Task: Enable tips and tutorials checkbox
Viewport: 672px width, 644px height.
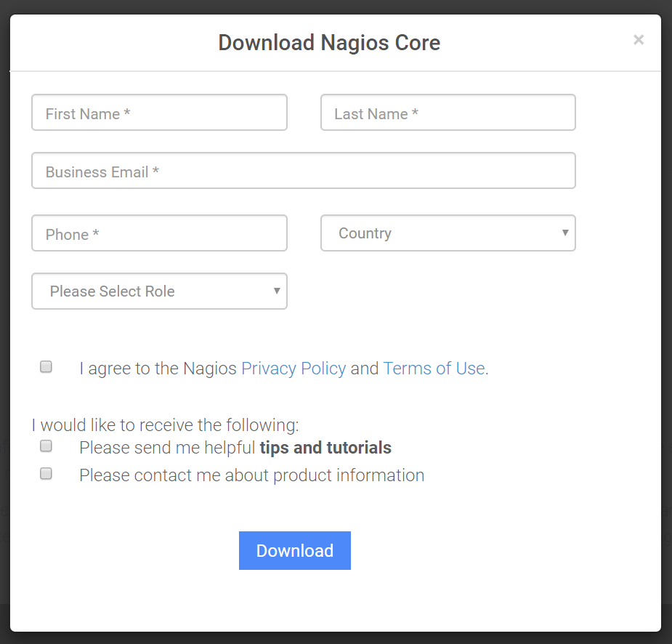Action: (46, 446)
